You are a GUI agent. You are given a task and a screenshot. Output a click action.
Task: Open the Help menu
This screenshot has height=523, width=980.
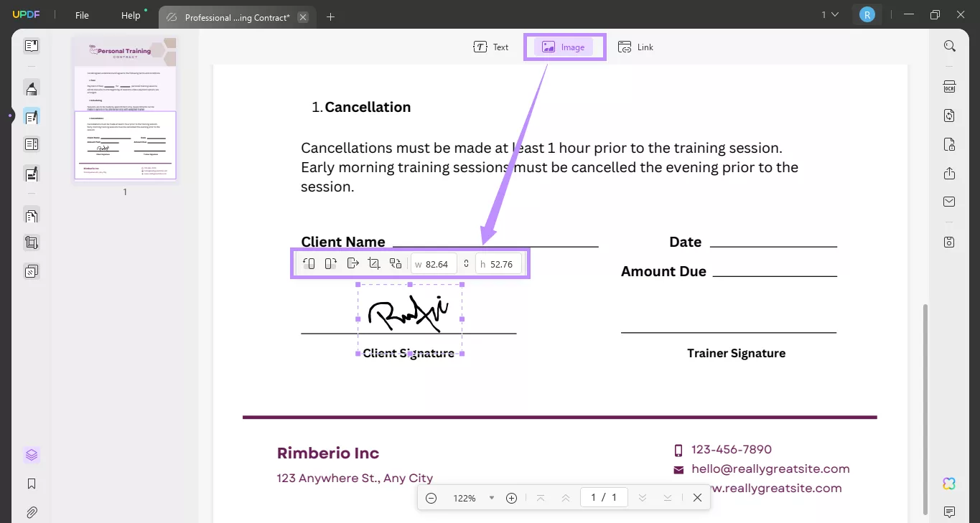coord(131,15)
